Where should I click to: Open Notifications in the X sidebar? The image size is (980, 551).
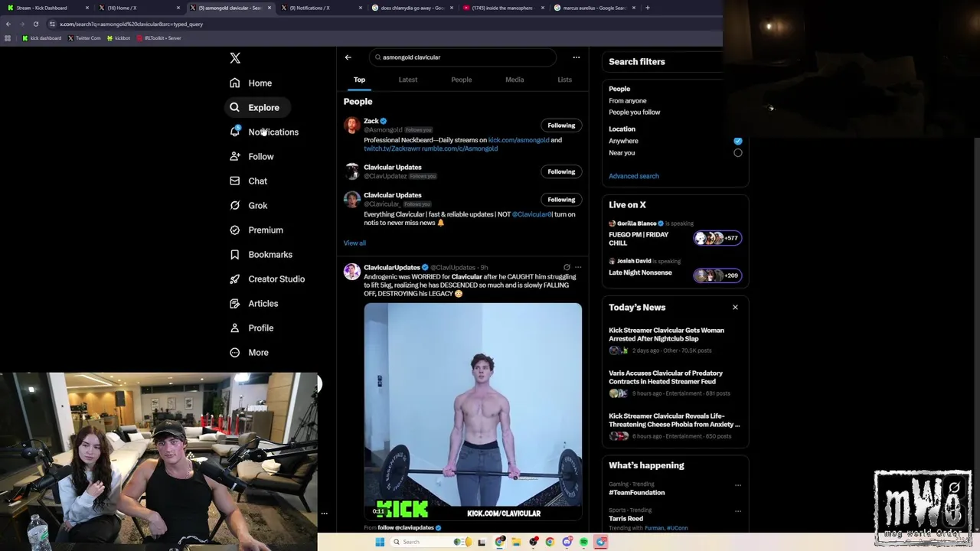tap(264, 132)
